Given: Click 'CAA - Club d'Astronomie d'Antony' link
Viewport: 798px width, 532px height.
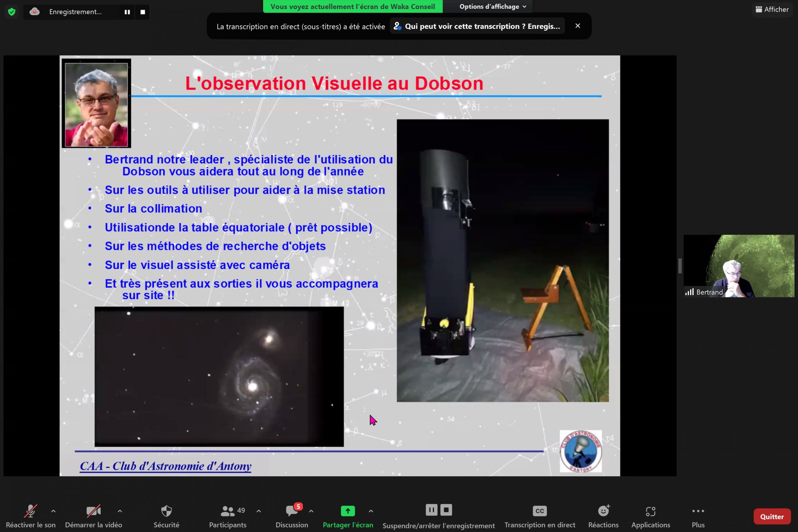Looking at the screenshot, I should point(166,466).
